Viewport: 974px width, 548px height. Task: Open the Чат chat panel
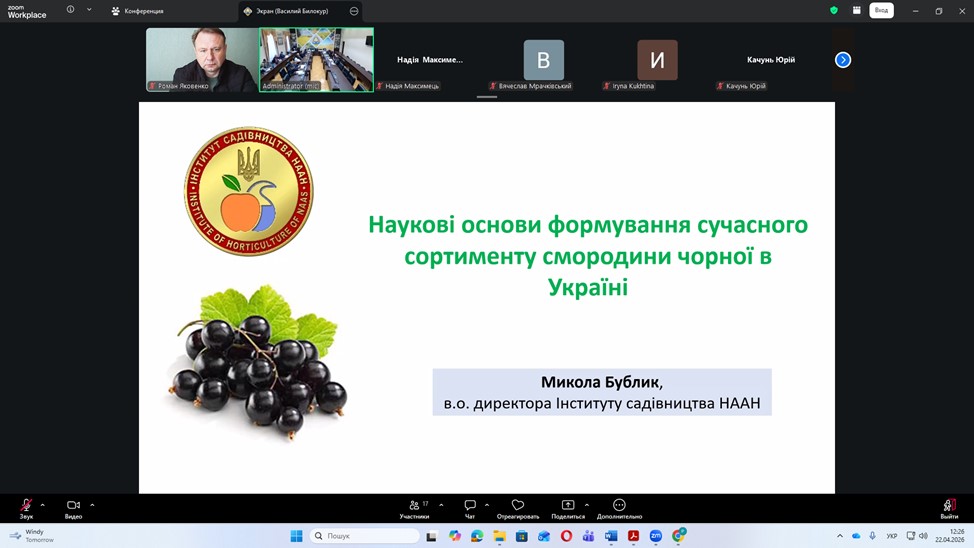click(x=470, y=507)
